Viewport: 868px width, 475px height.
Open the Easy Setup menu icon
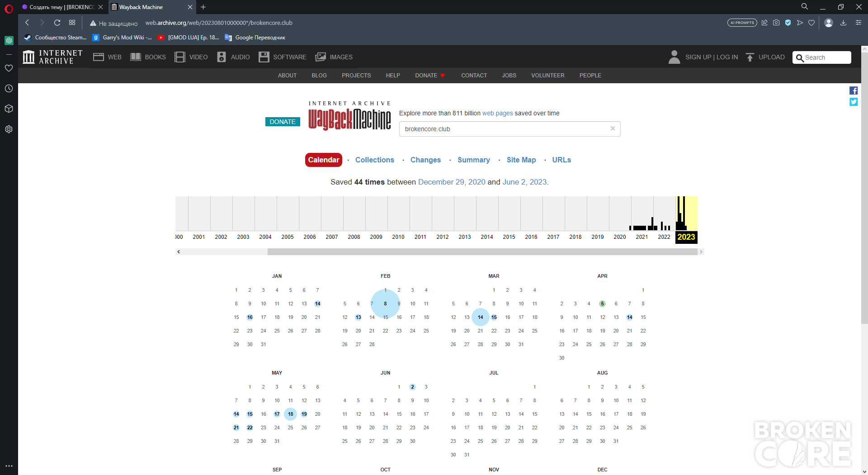(x=859, y=23)
